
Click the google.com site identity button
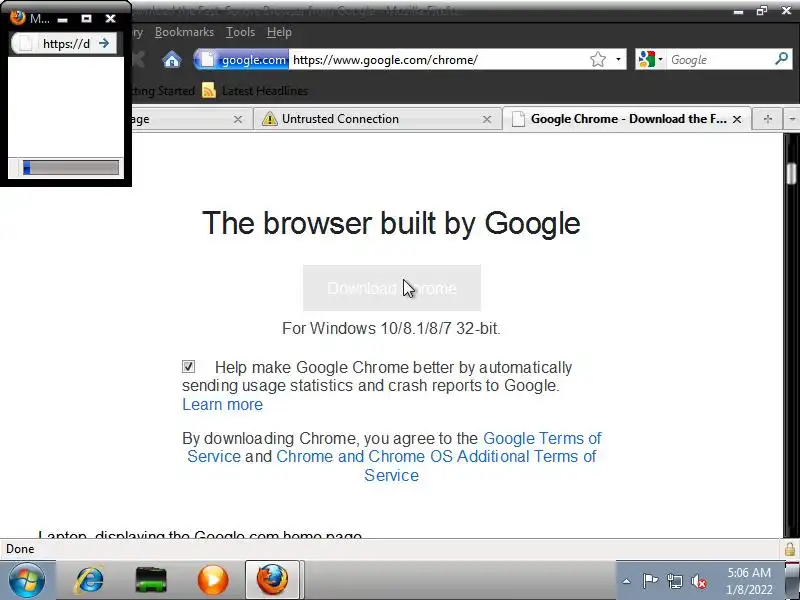[241, 60]
